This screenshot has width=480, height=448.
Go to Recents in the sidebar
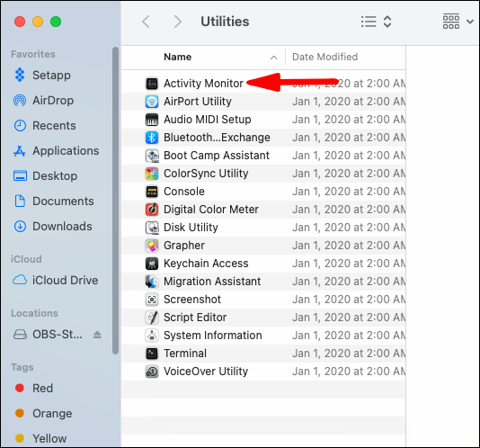pyautogui.click(x=54, y=126)
